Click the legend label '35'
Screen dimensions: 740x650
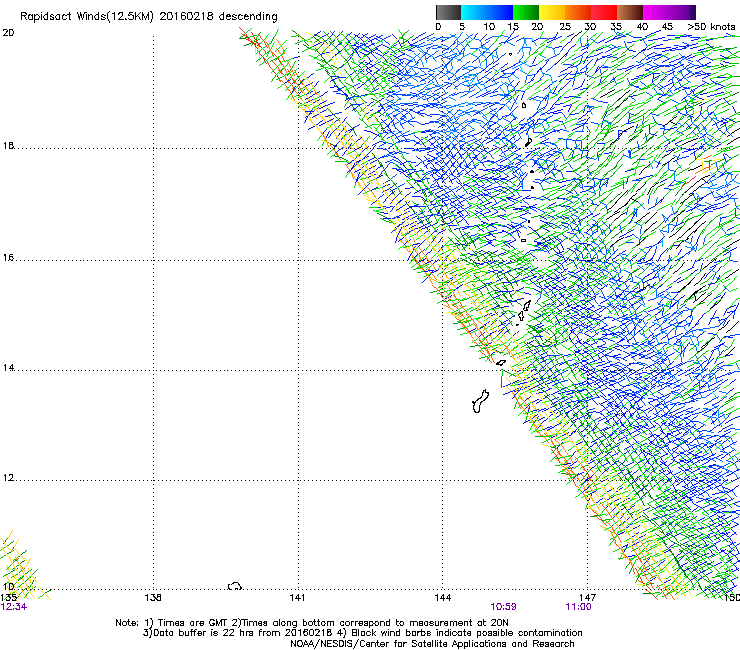point(616,27)
